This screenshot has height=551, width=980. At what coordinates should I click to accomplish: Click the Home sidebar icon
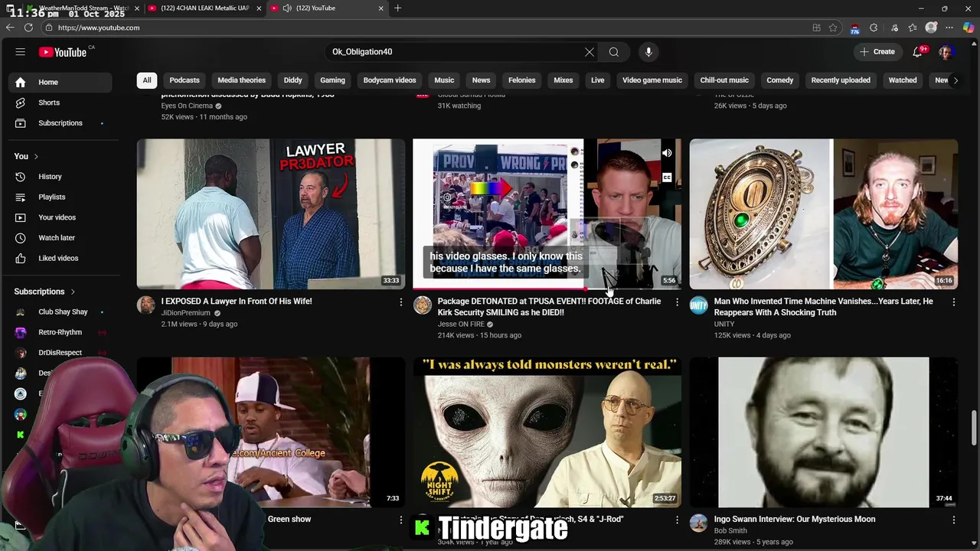pos(21,82)
